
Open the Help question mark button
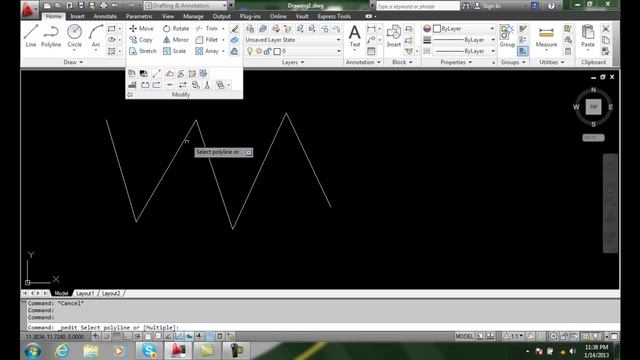pos(551,6)
